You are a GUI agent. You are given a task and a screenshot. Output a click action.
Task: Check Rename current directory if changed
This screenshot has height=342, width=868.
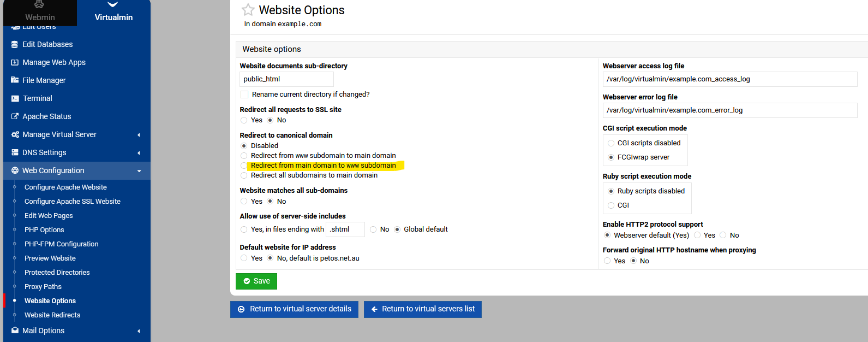244,95
